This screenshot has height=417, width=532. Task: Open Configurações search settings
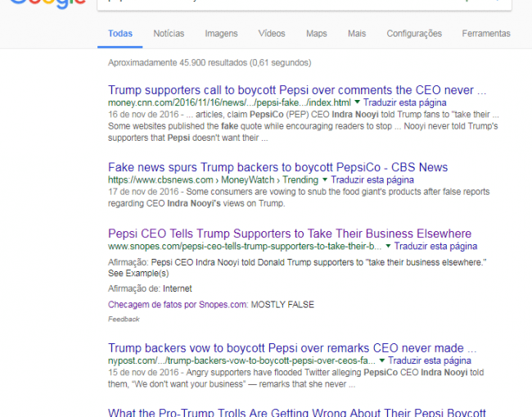point(414,34)
